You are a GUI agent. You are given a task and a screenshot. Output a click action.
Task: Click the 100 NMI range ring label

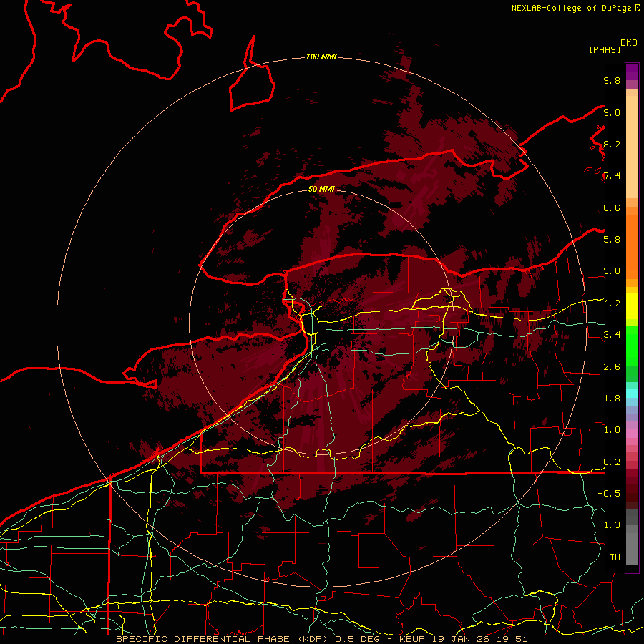point(321,57)
